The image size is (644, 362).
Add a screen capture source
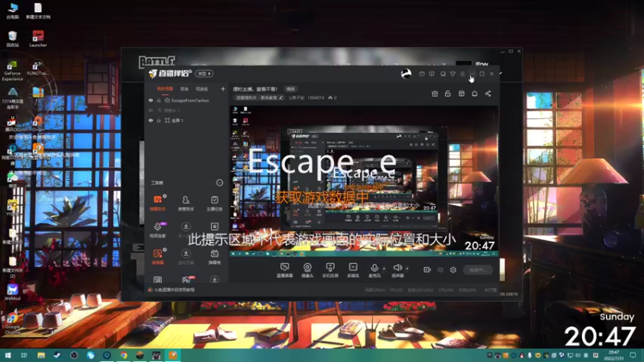point(285,270)
